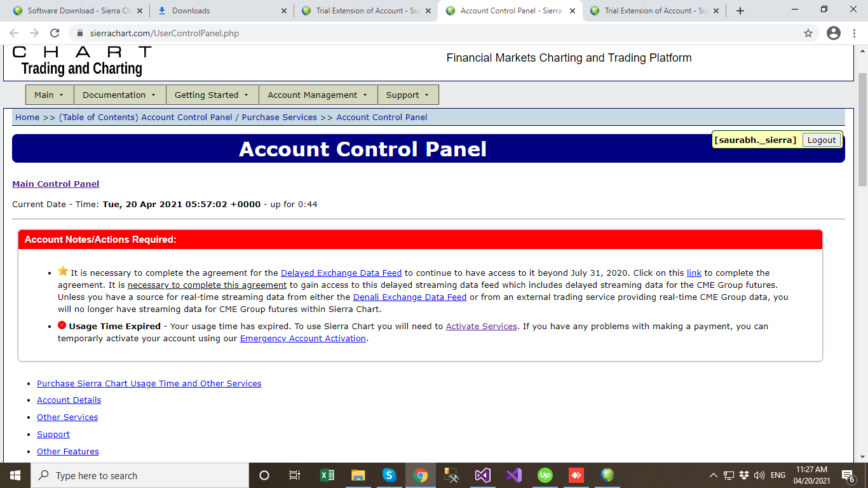This screenshot has width=868, height=488.
Task: Open the Table of Contents breadcrumb link
Action: click(x=188, y=117)
